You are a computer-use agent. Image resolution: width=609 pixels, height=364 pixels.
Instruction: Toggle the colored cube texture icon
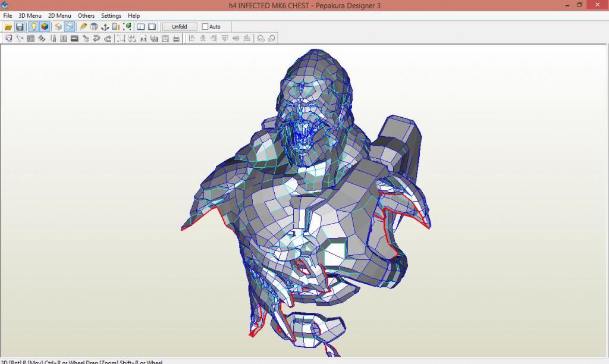(45, 27)
